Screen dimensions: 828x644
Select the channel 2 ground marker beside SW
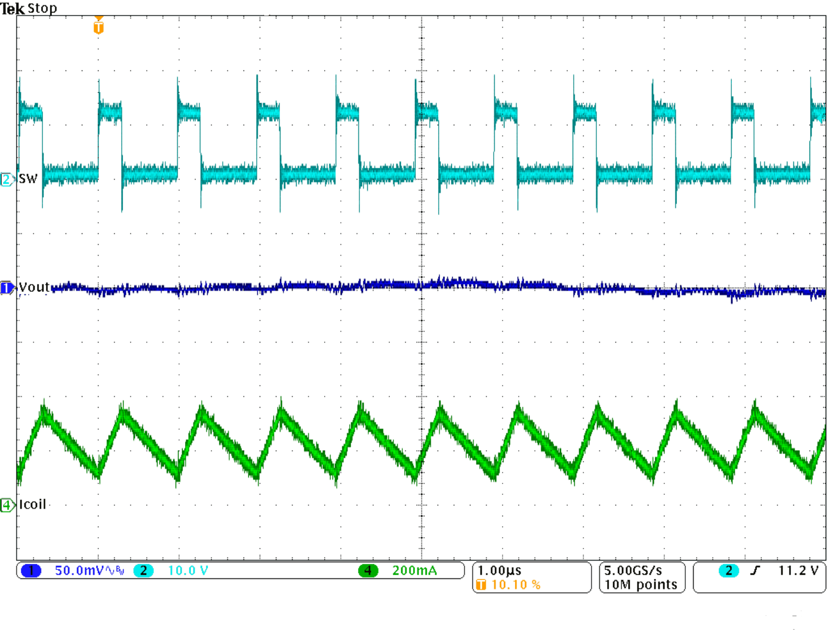point(7,179)
